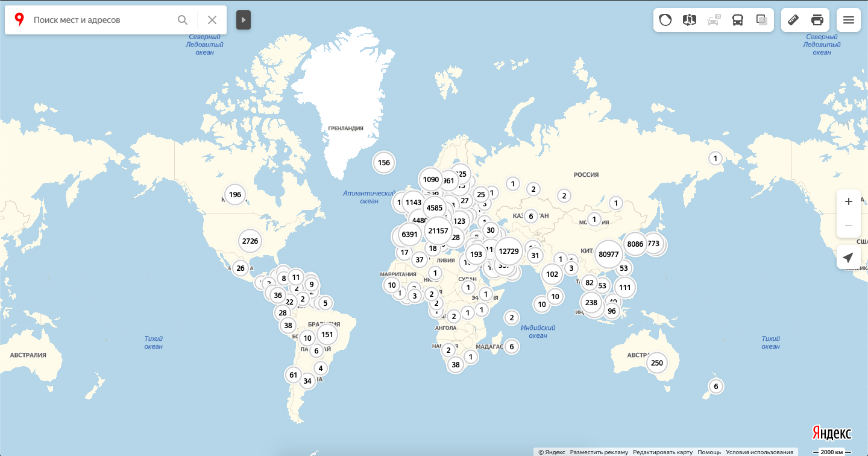Image resolution: width=868 pixels, height=456 pixels.
Task: Zoom in with the plus button
Action: (x=849, y=201)
